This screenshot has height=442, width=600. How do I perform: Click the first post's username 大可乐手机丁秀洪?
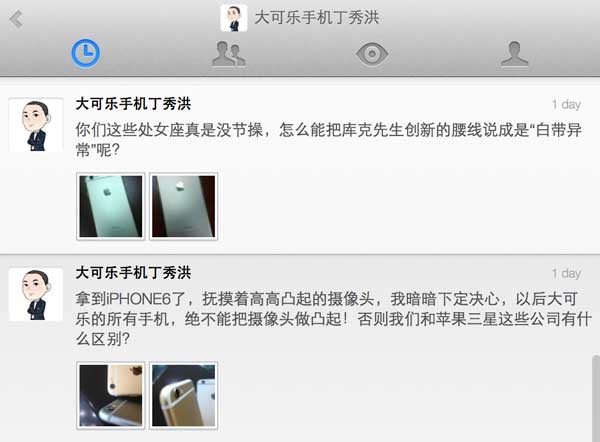point(133,104)
